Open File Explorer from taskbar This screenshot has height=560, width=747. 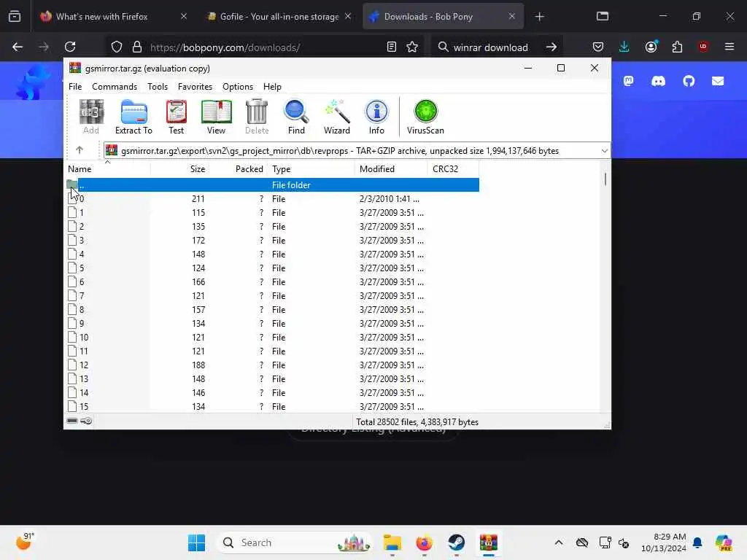392,542
